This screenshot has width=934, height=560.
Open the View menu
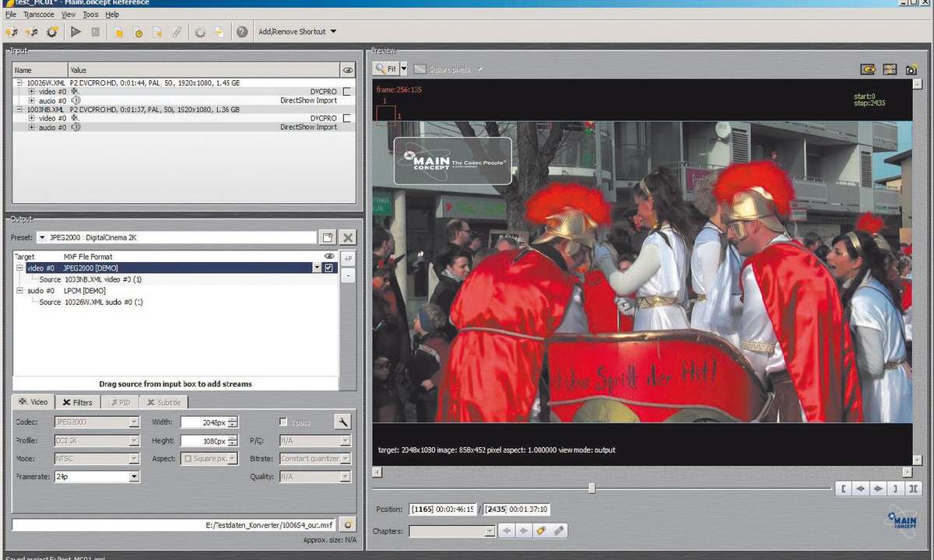pyautogui.click(x=68, y=14)
